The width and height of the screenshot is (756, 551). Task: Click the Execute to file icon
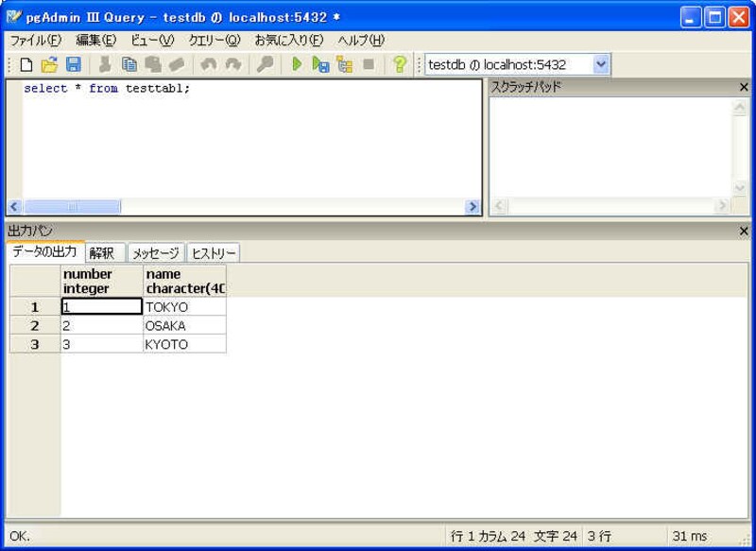click(321, 65)
